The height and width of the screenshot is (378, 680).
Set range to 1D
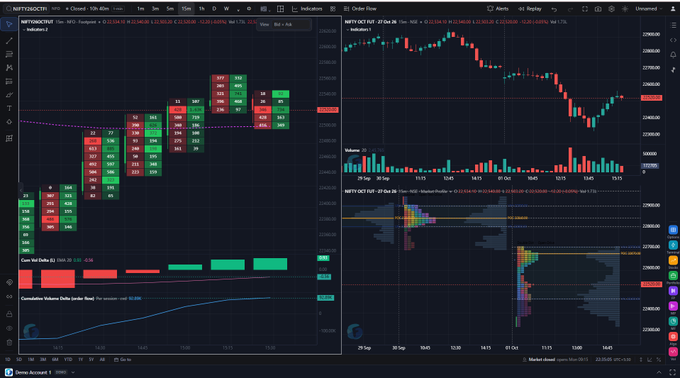[7, 359]
